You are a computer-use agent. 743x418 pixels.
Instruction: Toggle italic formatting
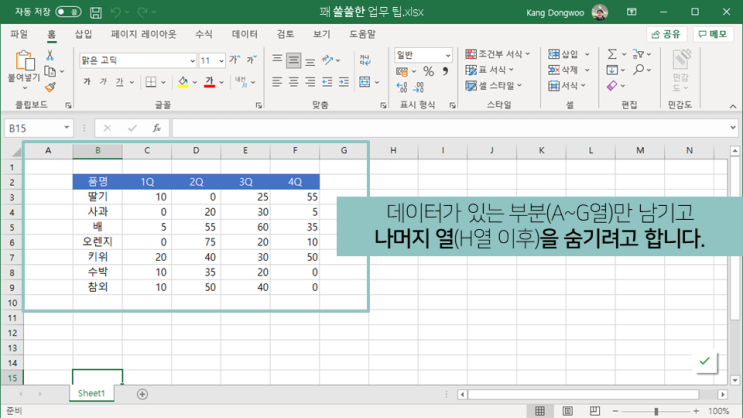click(x=103, y=82)
